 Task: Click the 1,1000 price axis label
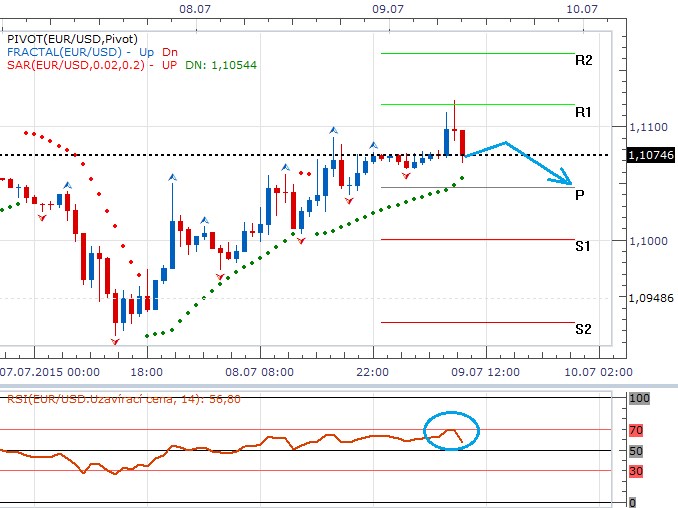click(648, 241)
